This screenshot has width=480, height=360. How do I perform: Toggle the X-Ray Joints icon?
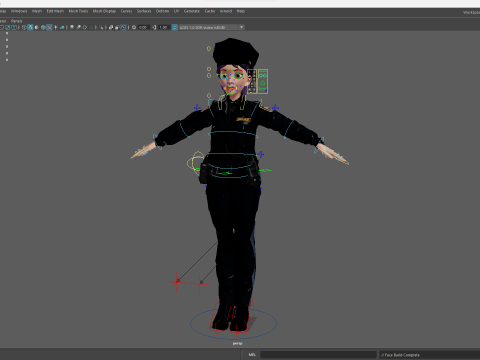tap(123, 27)
